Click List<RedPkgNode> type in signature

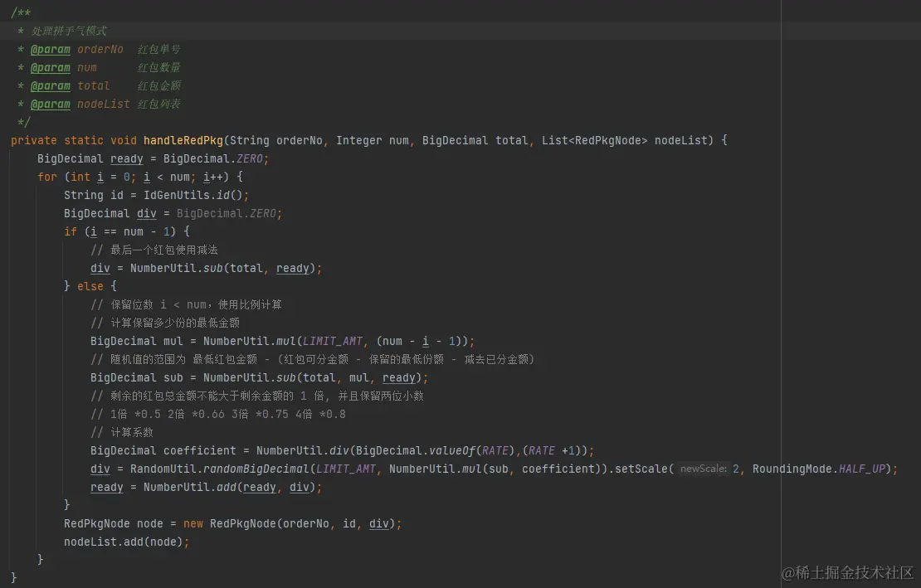[594, 140]
